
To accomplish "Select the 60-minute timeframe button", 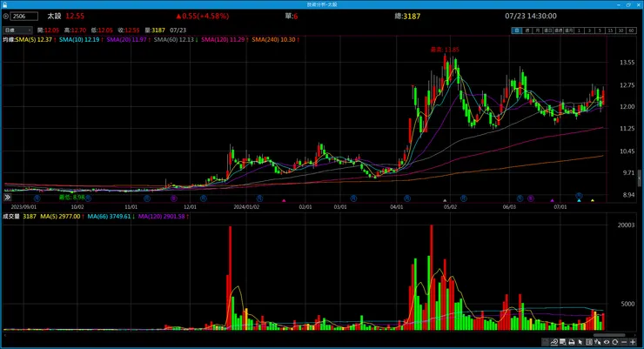I will pyautogui.click(x=631, y=30).
